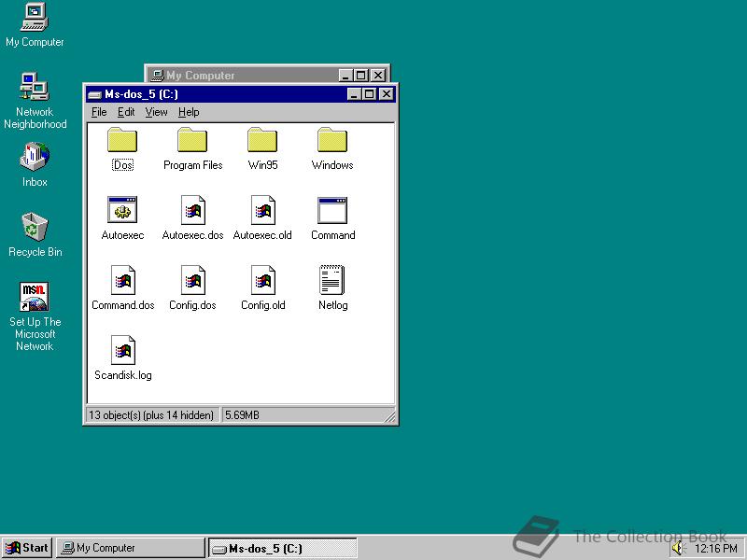Select the Autoexec.dos file icon
This screenshot has width=747, height=560.
pos(191,210)
